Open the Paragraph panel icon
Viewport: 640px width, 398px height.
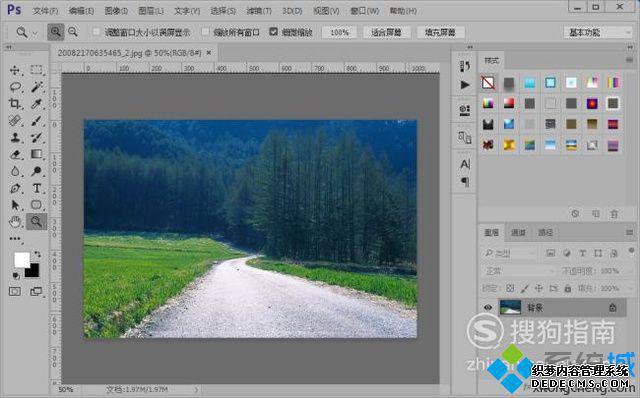pyautogui.click(x=464, y=181)
